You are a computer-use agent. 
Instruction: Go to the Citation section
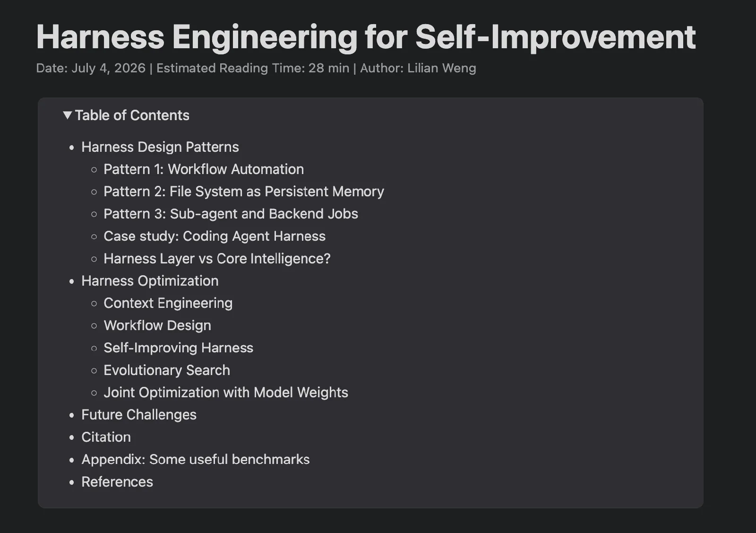click(106, 437)
